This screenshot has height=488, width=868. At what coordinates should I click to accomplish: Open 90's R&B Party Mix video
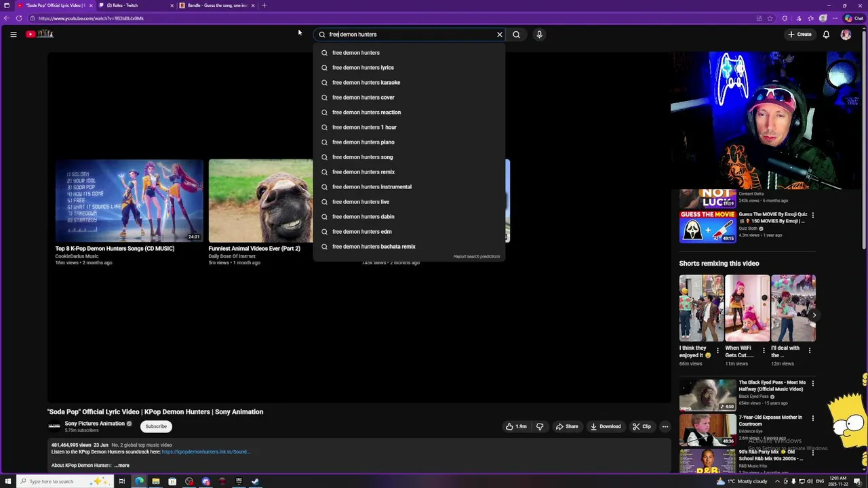click(707, 461)
